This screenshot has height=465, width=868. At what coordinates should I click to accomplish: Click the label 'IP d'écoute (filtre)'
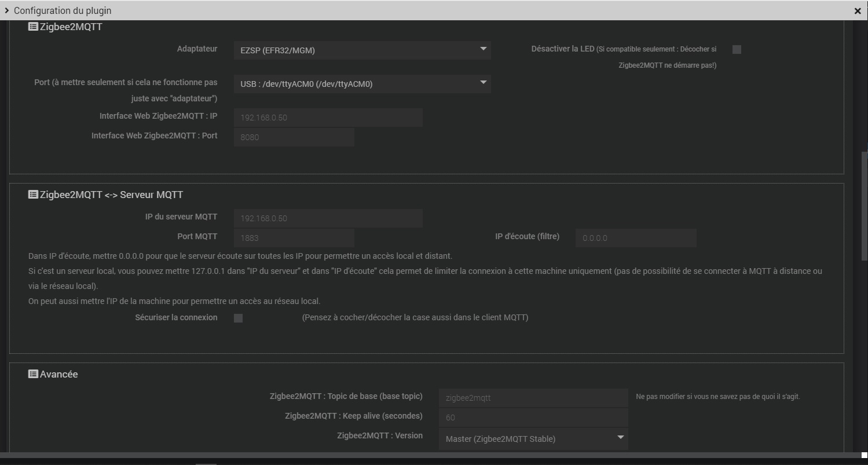point(527,236)
